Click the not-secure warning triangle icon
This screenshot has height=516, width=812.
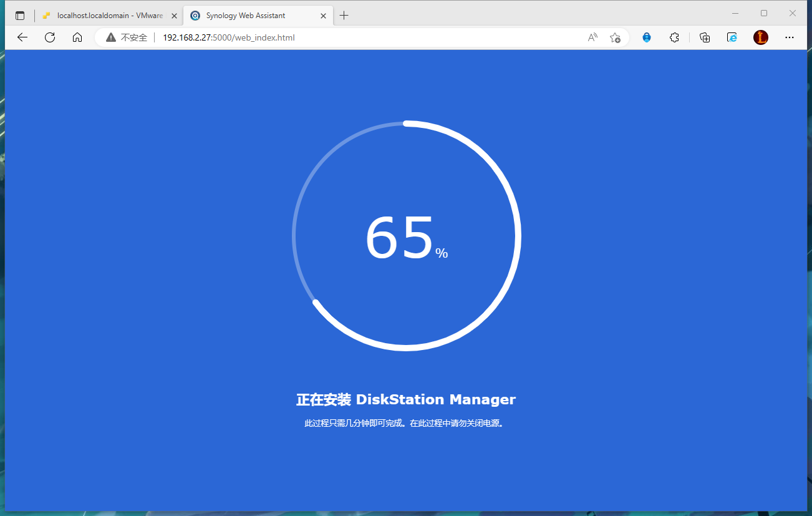(111, 37)
